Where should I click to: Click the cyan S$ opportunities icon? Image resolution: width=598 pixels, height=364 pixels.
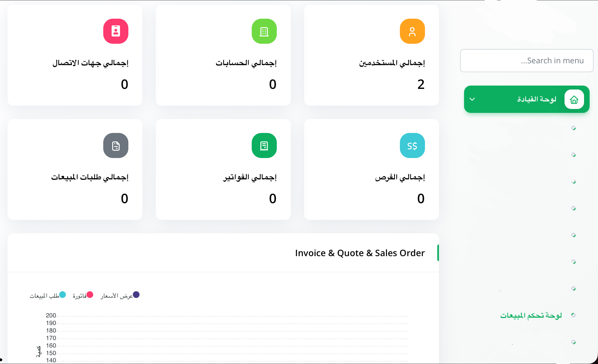click(412, 145)
